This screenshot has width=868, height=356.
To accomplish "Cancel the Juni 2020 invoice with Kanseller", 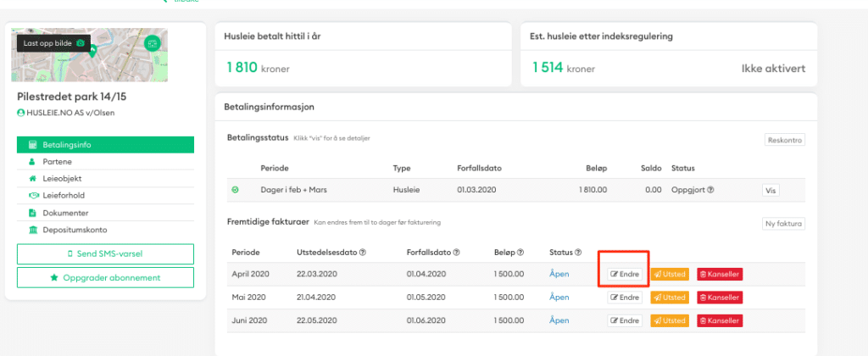I will point(720,320).
